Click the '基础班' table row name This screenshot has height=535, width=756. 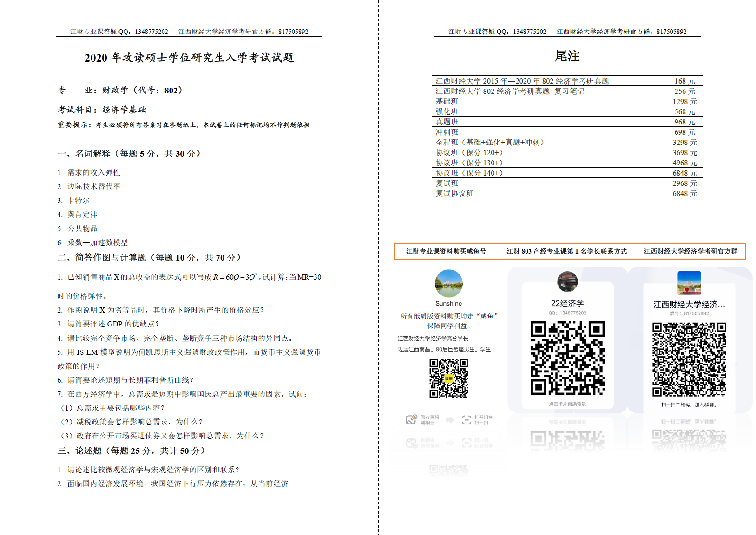pyautogui.click(x=447, y=101)
